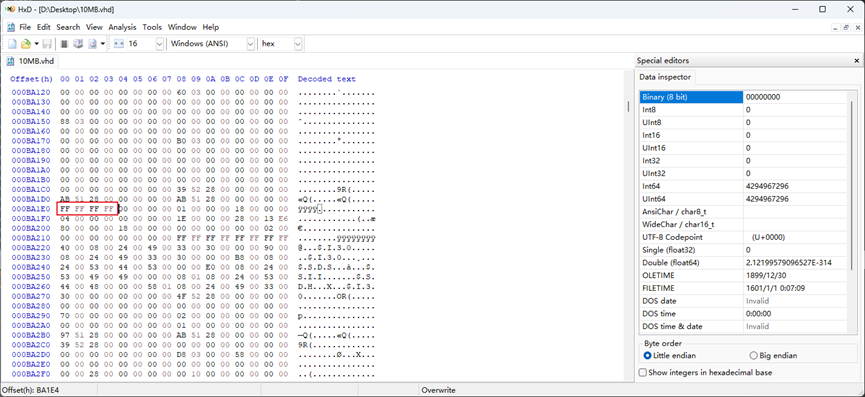865x397 pixels.
Task: Restore the inner document window
Action: [846, 27]
